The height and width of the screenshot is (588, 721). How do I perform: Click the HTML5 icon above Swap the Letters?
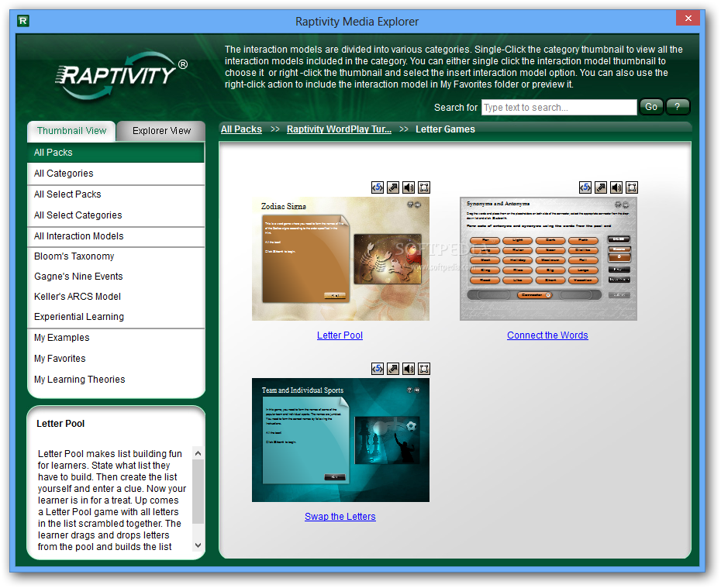click(377, 369)
